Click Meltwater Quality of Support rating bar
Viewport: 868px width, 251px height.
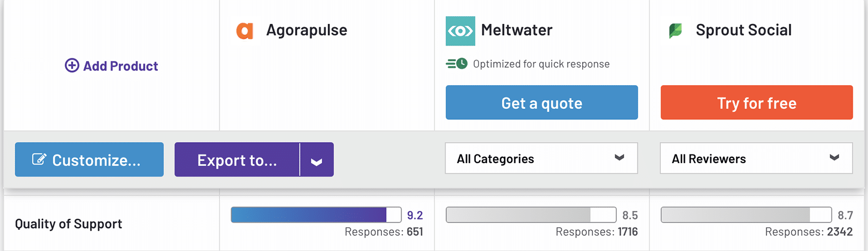531,215
